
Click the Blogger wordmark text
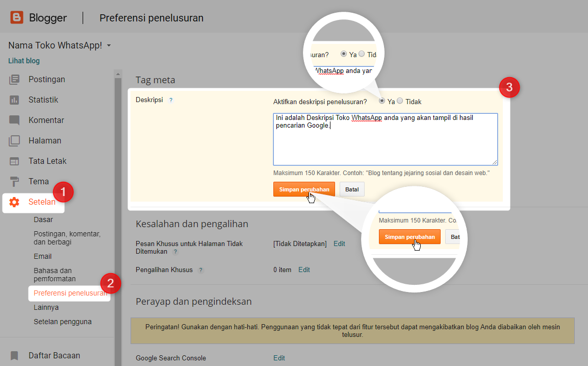tap(48, 18)
